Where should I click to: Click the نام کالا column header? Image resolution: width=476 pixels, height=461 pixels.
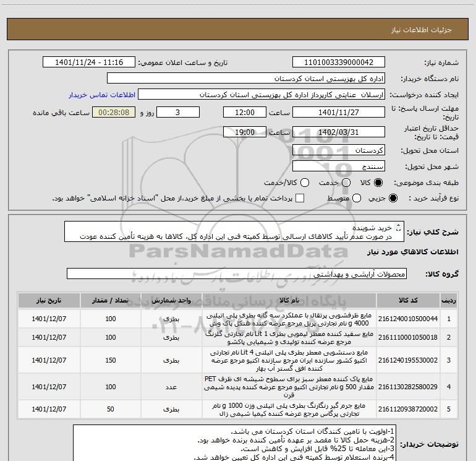tap(289, 301)
